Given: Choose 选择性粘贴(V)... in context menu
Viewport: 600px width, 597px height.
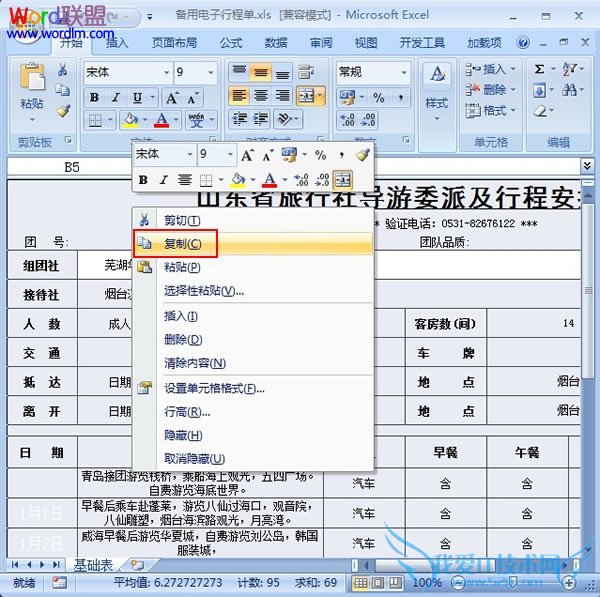Looking at the screenshot, I should (x=253, y=291).
